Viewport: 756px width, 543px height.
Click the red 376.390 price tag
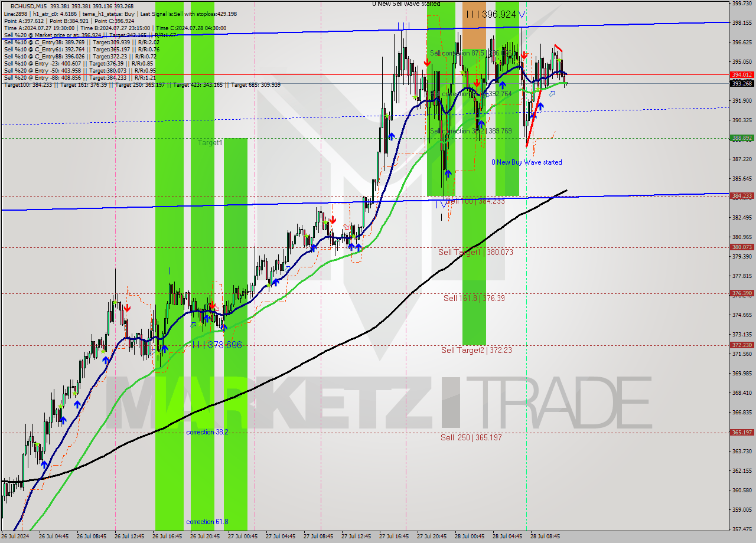pos(742,293)
